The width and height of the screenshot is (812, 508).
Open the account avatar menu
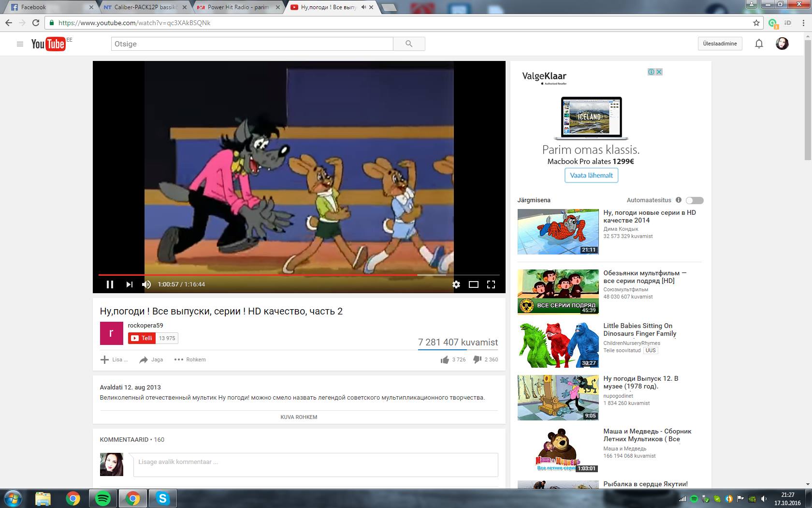tap(782, 44)
